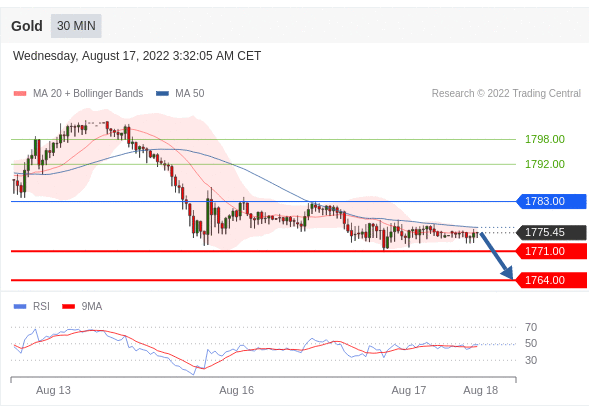This screenshot has width=589, height=409.
Task: Click the RSI 70 level axis label
Action: pos(531,327)
